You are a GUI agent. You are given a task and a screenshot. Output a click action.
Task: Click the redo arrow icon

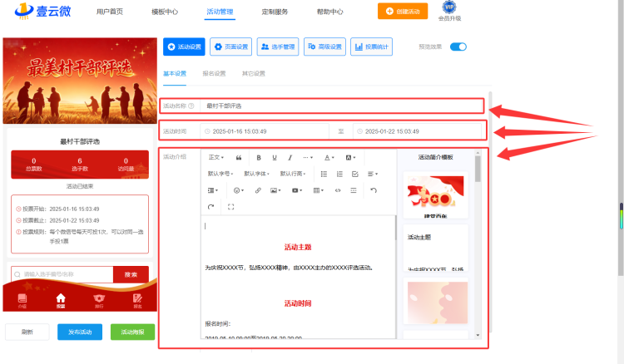(x=211, y=207)
